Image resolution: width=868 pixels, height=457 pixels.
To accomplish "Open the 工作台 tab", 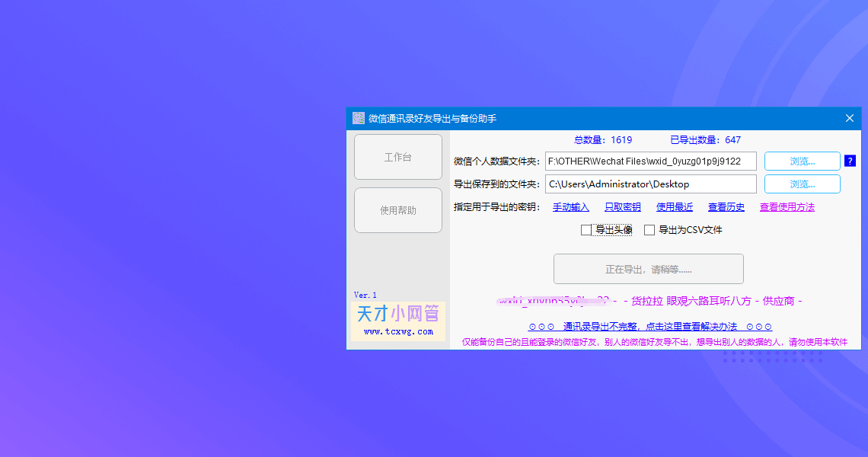I will pos(398,157).
